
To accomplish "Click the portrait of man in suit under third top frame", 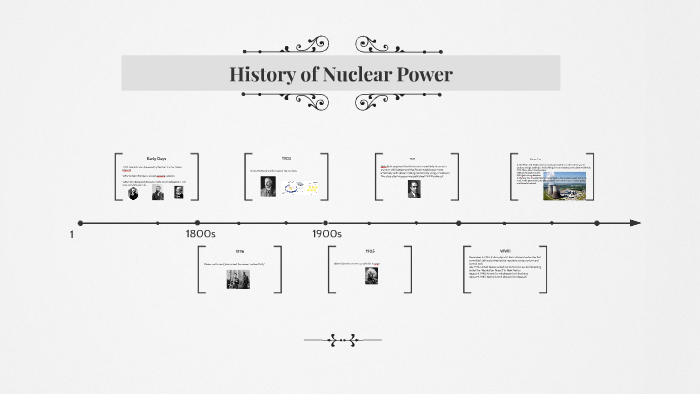I will click(x=414, y=189).
